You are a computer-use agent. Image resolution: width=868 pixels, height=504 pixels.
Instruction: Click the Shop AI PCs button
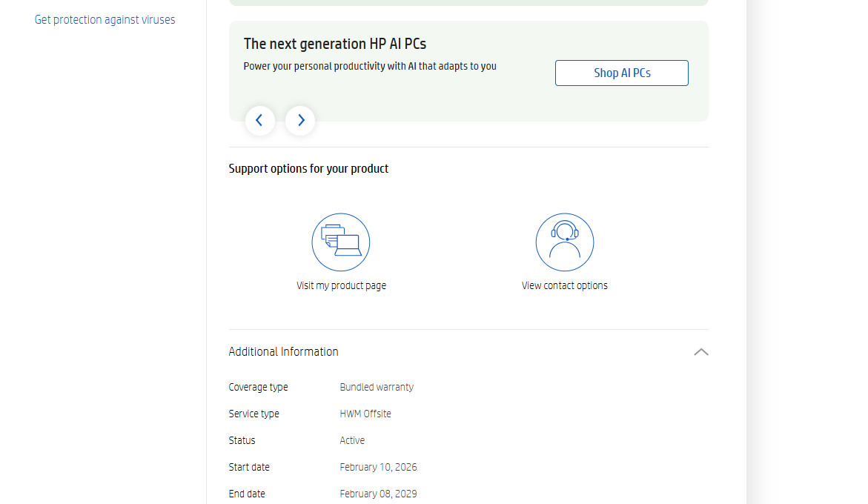(622, 73)
